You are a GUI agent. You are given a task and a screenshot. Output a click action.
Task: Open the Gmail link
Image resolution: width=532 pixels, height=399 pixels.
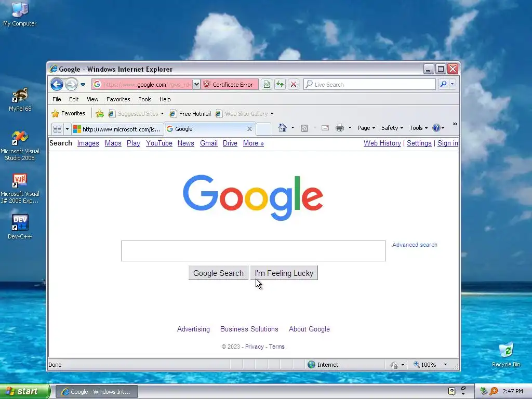click(209, 143)
